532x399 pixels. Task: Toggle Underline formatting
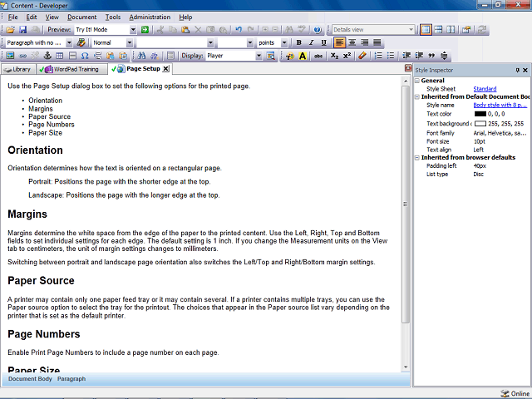323,42
